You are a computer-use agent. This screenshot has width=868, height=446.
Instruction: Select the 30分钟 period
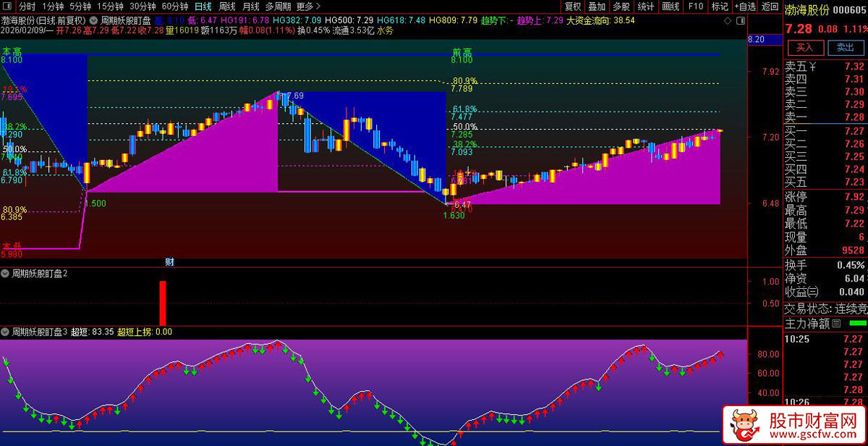coord(142,7)
